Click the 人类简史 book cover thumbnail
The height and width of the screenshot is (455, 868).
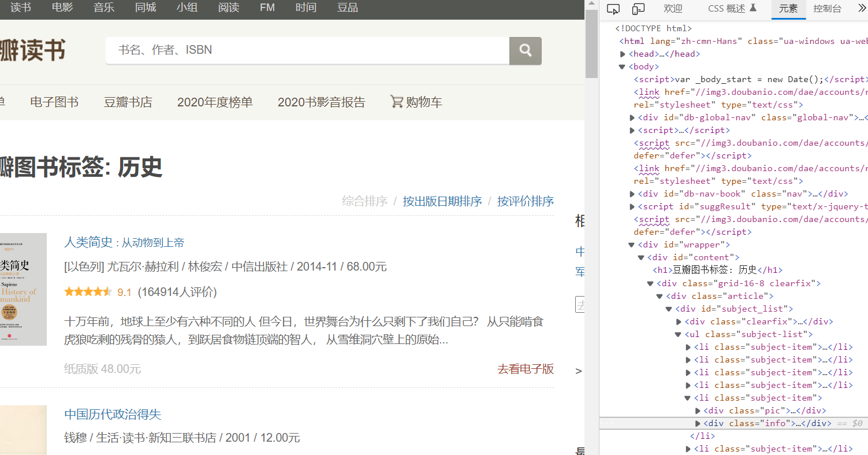pyautogui.click(x=23, y=289)
